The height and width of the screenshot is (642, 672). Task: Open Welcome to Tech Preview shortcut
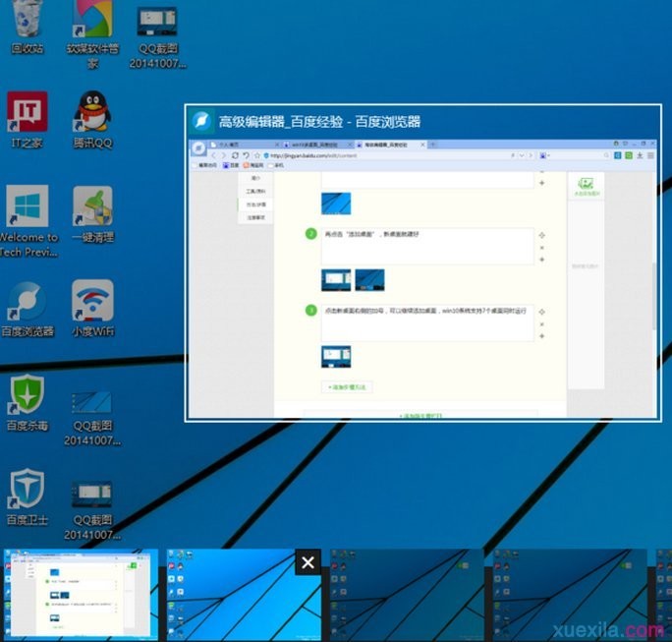pyautogui.click(x=28, y=221)
